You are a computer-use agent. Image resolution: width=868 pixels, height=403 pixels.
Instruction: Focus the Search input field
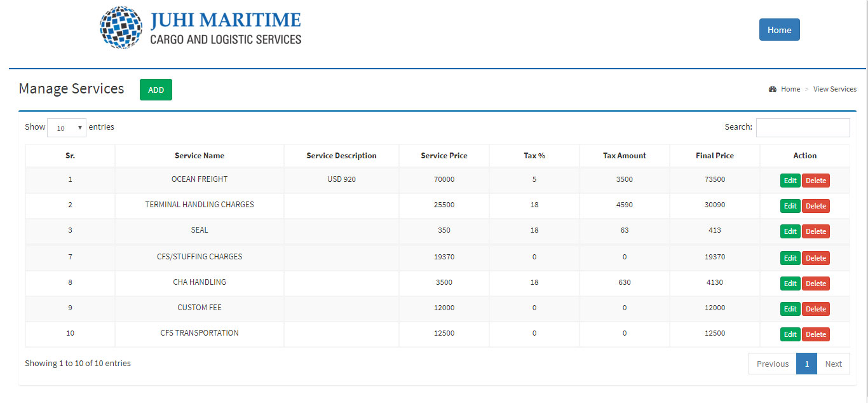803,128
